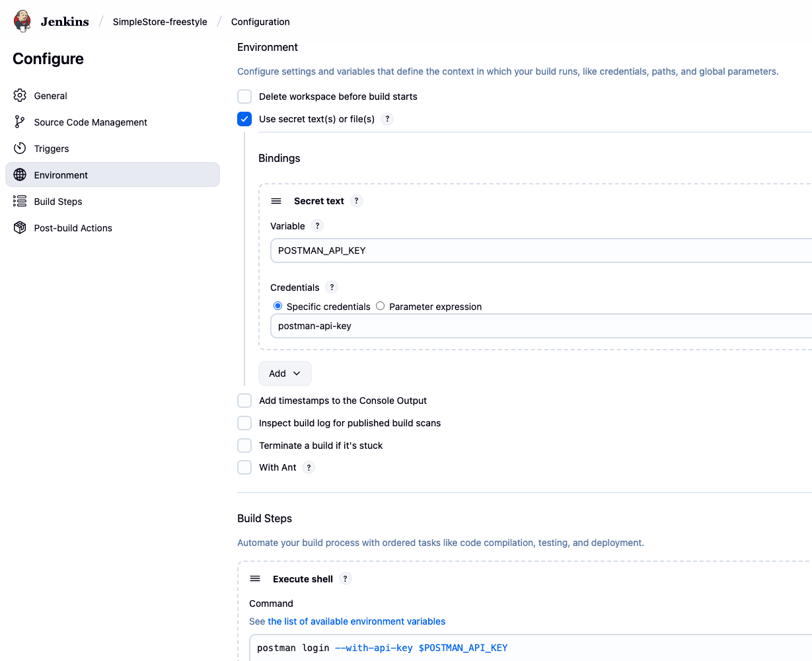The image size is (812, 661).
Task: Open help icon next to With Ant
Action: coord(309,467)
